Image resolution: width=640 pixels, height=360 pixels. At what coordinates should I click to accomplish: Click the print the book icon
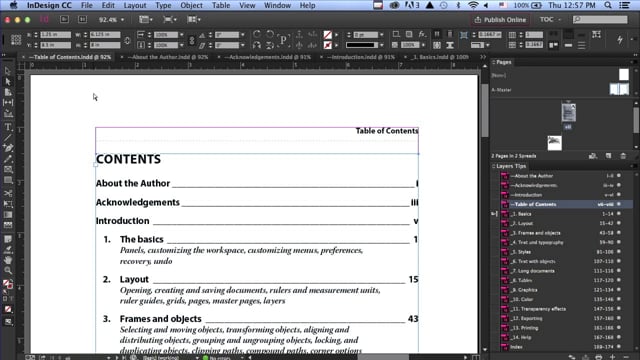point(598,357)
